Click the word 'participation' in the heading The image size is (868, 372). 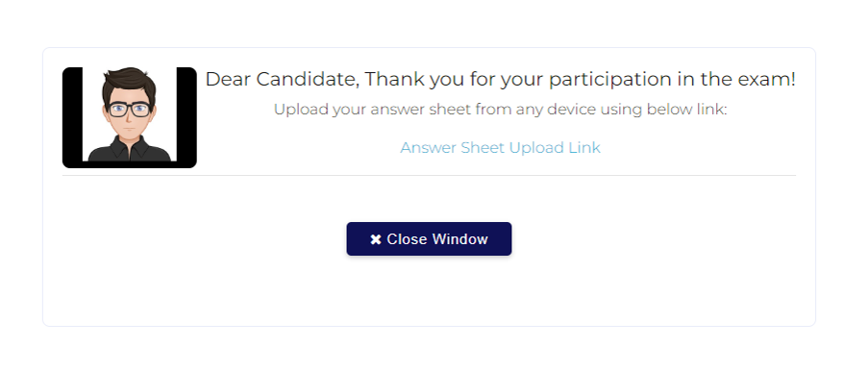coord(608,81)
